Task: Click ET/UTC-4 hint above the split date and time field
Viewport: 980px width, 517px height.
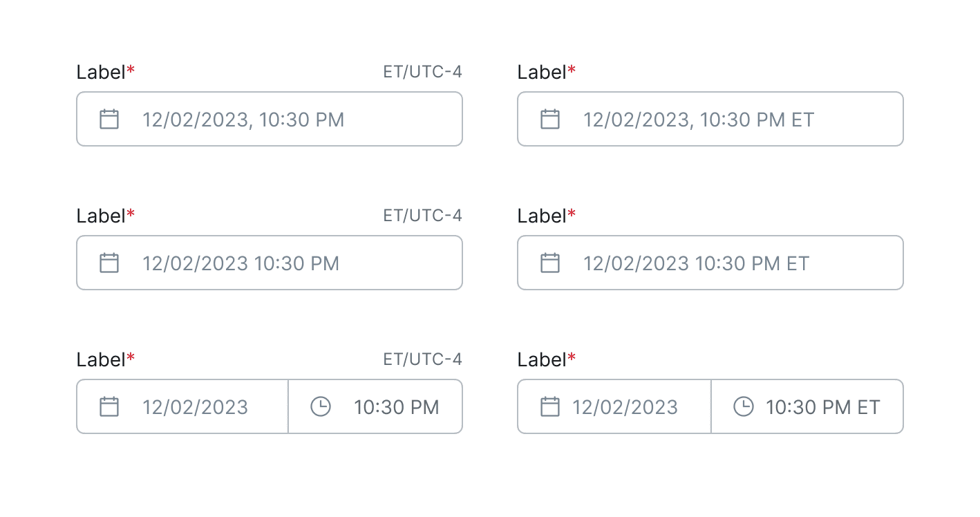Action: coord(422,359)
